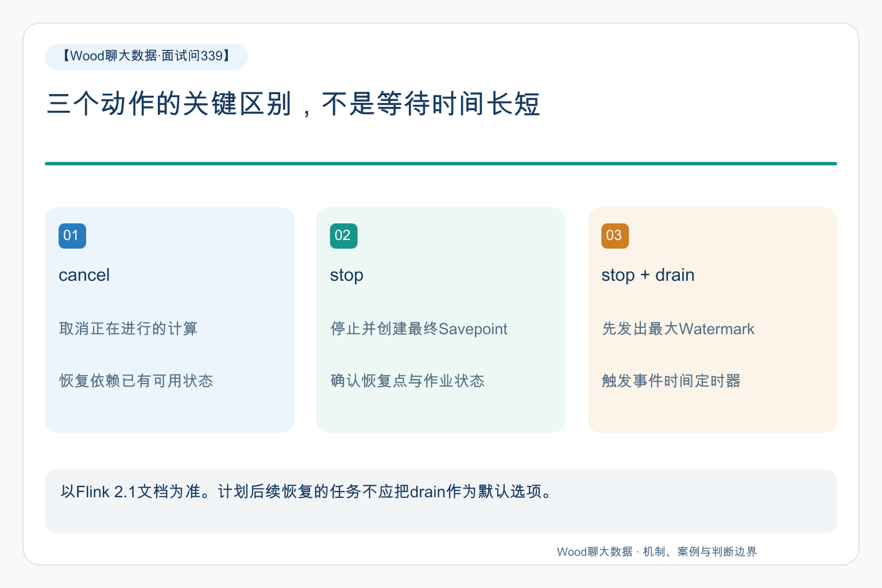Click the text 触发事件时间定时器
Image resolution: width=882 pixels, height=588 pixels.
click(x=671, y=381)
